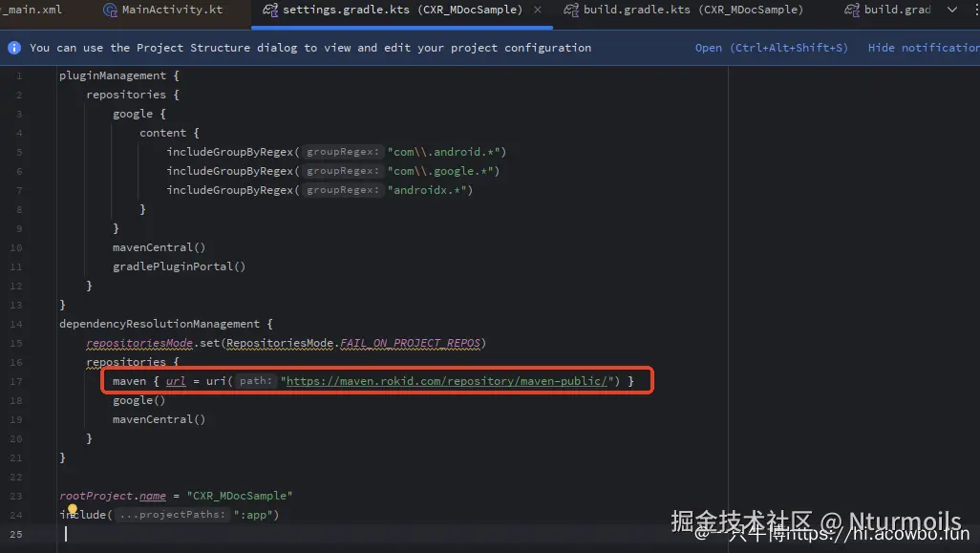This screenshot has width=980, height=553.
Task: Click the dependencyResolutionManagement text
Action: pyautogui.click(x=160, y=325)
